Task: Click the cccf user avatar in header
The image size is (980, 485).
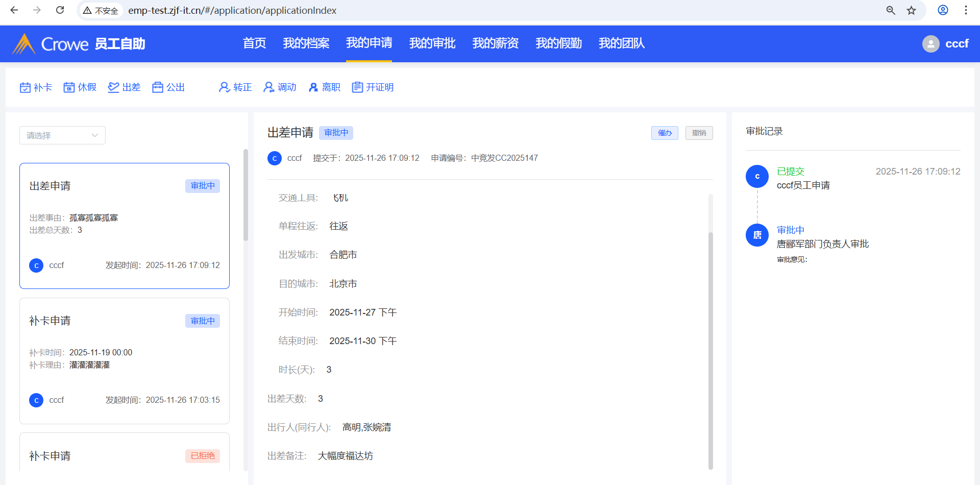Action: 930,44
